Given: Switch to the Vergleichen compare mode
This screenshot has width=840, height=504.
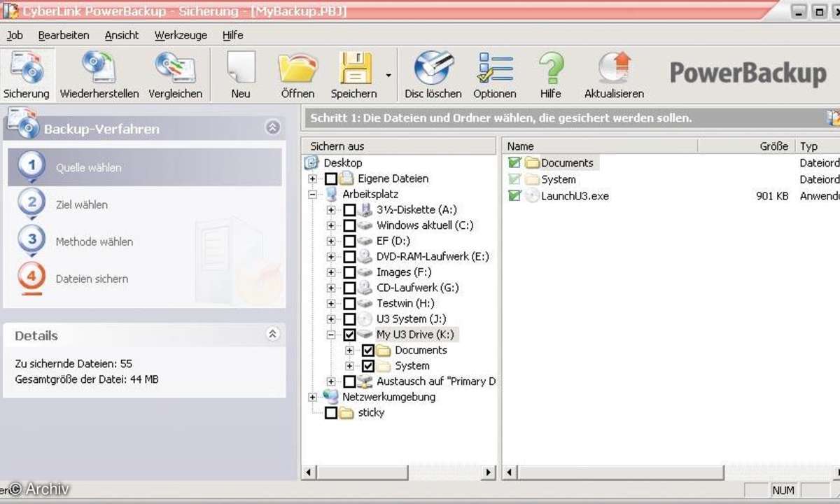Looking at the screenshot, I should (x=175, y=74).
